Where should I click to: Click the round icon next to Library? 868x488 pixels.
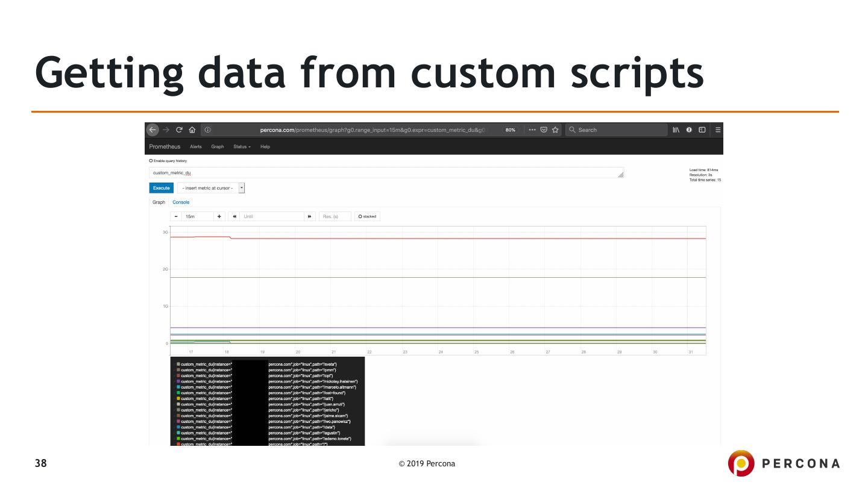(690, 130)
